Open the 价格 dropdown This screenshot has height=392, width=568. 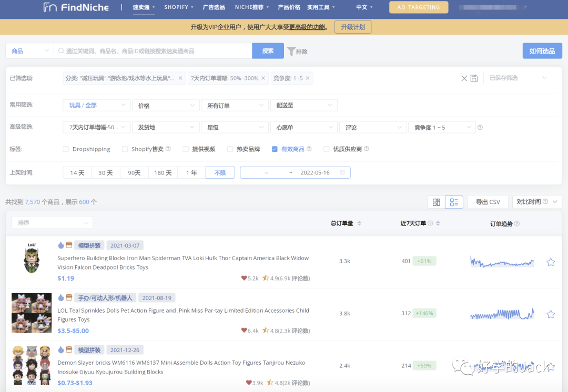pyautogui.click(x=166, y=105)
